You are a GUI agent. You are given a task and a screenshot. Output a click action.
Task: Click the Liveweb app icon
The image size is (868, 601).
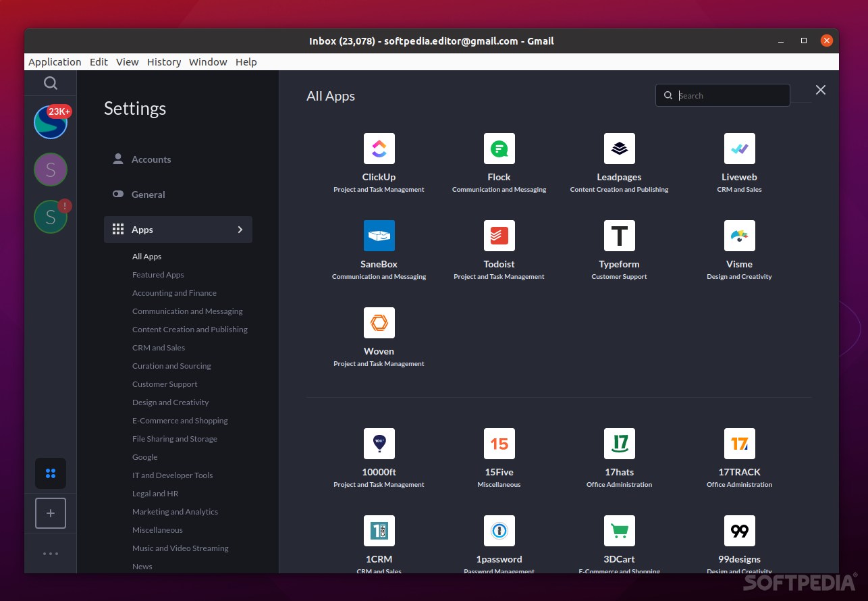[740, 149]
